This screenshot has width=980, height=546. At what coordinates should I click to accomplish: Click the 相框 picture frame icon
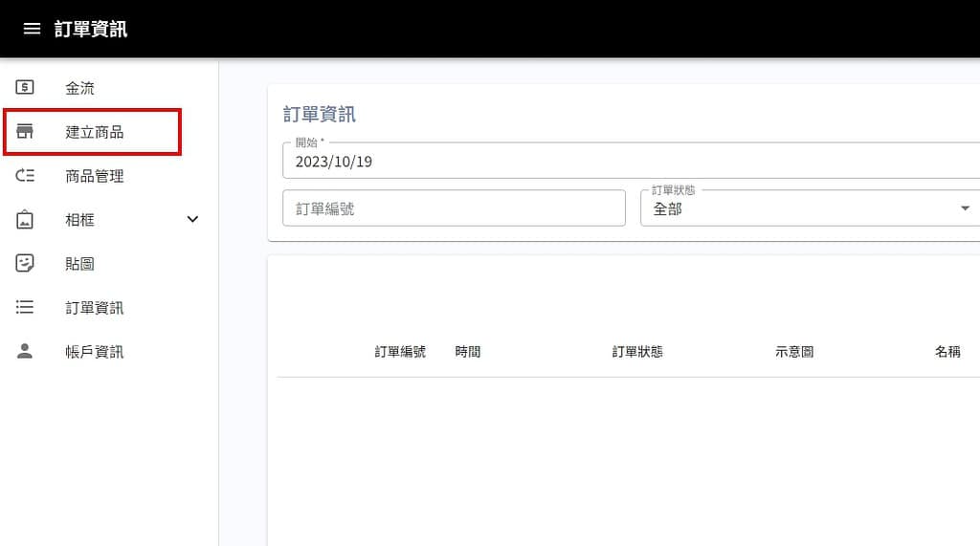pos(26,220)
